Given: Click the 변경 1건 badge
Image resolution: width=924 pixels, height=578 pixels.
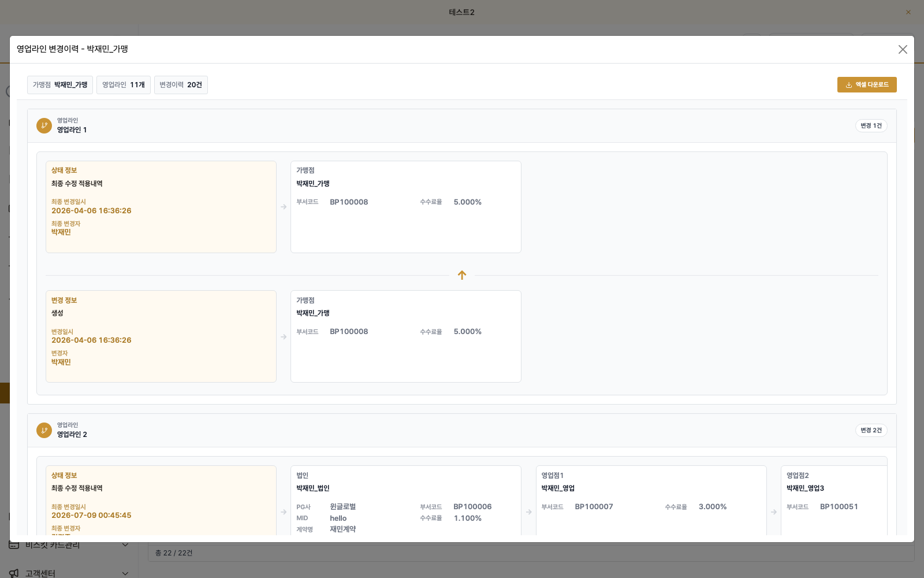Looking at the screenshot, I should (x=871, y=125).
